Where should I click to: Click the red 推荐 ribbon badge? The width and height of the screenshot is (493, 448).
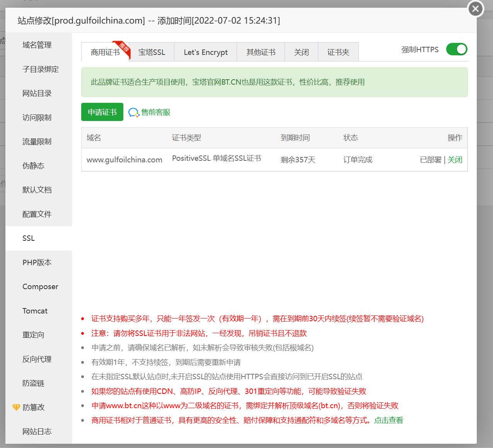pyautogui.click(x=122, y=49)
